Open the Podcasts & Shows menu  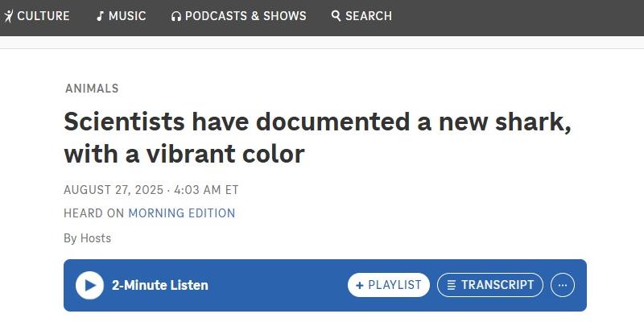click(x=246, y=16)
